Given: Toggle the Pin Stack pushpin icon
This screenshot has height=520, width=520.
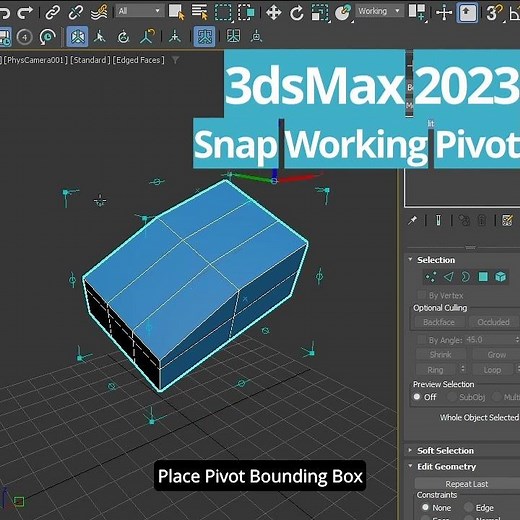Looking at the screenshot, I should [x=413, y=220].
